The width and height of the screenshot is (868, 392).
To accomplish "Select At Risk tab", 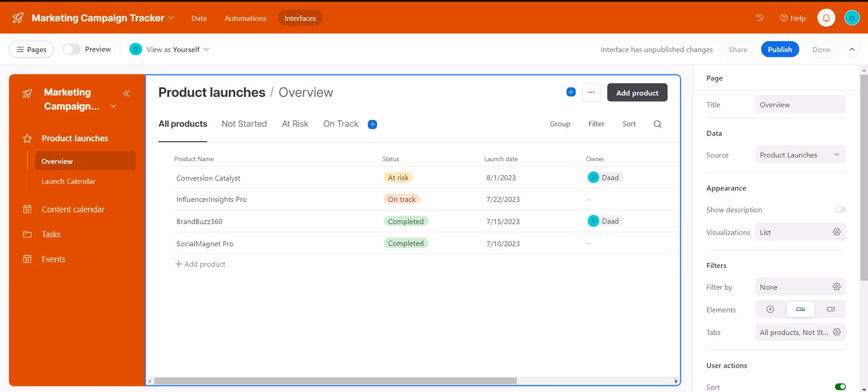I will (295, 124).
